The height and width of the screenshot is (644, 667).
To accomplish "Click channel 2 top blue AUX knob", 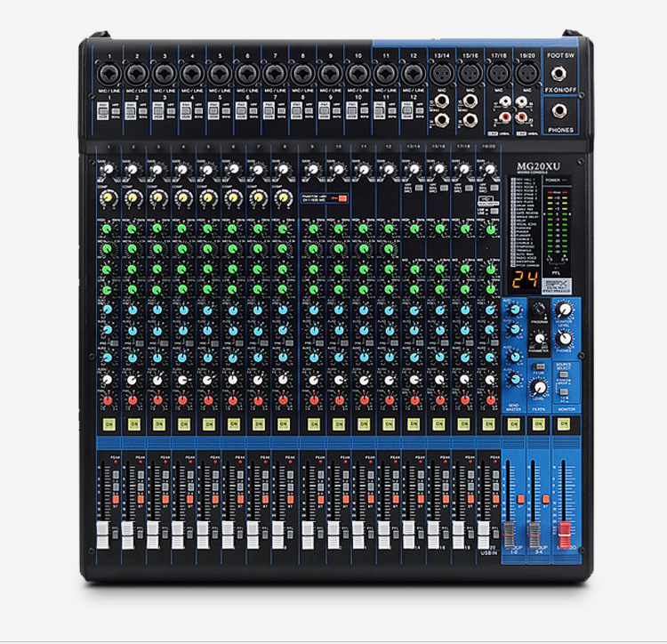I will click(133, 310).
